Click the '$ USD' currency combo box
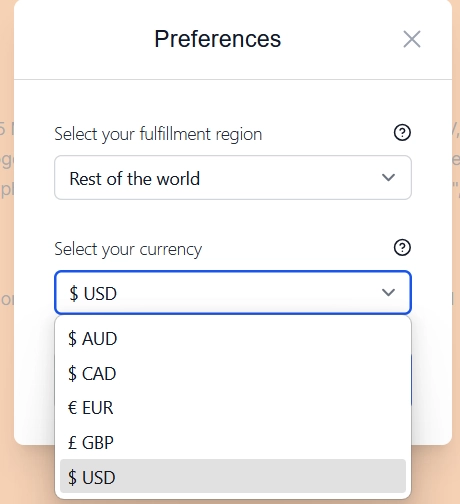The width and height of the screenshot is (460, 504). [233, 292]
